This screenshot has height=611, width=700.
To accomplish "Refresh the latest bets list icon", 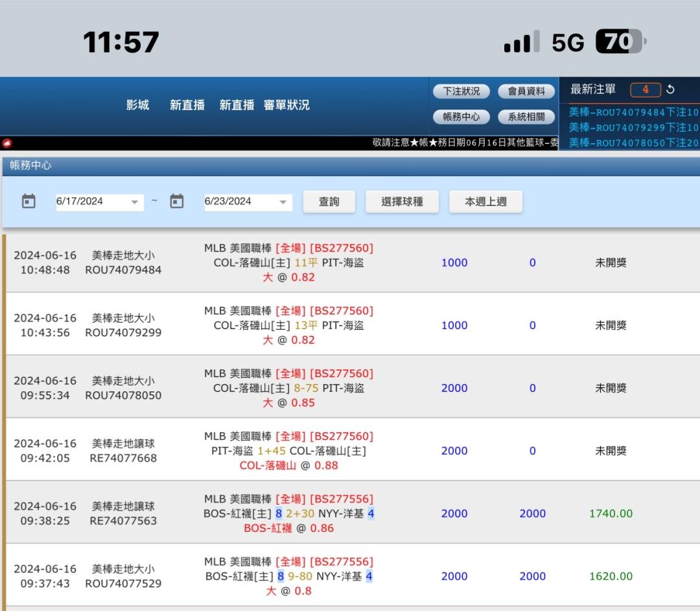I will click(670, 89).
